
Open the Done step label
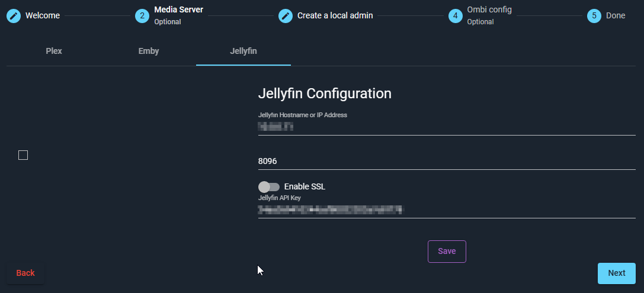pos(616,15)
